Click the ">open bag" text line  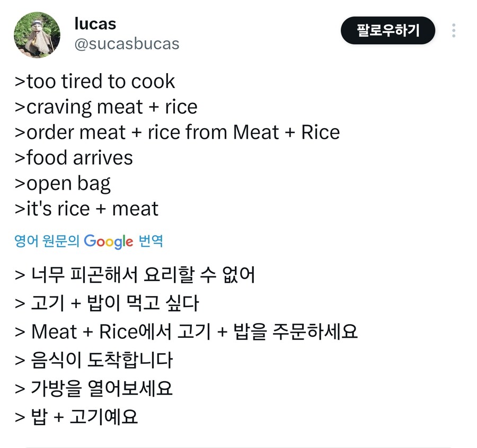pos(63,183)
